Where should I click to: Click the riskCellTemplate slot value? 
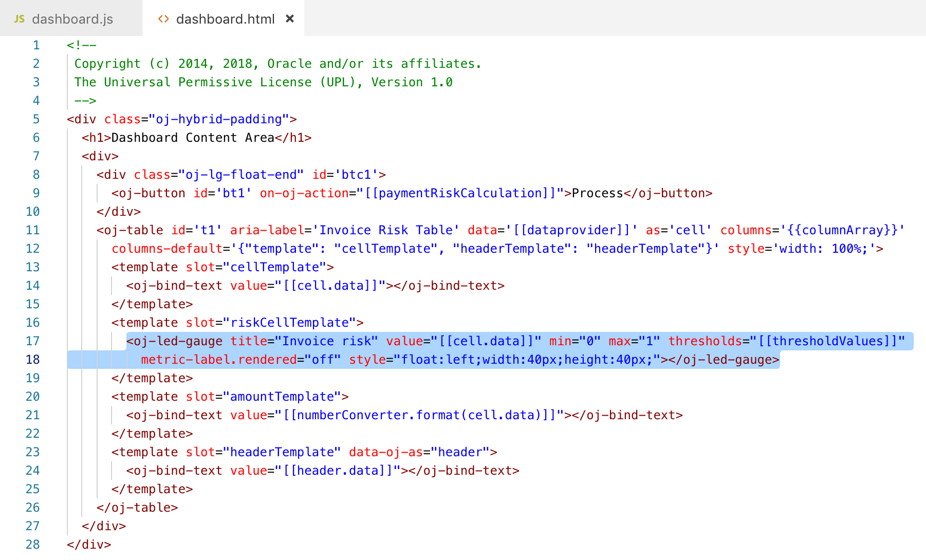[x=290, y=323]
